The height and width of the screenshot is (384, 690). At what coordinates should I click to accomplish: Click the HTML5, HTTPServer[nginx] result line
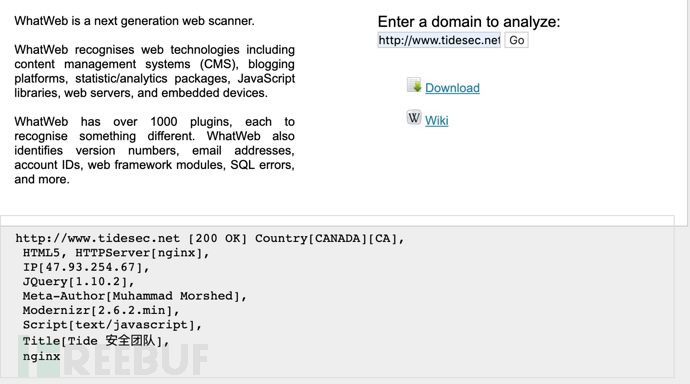pyautogui.click(x=116, y=253)
